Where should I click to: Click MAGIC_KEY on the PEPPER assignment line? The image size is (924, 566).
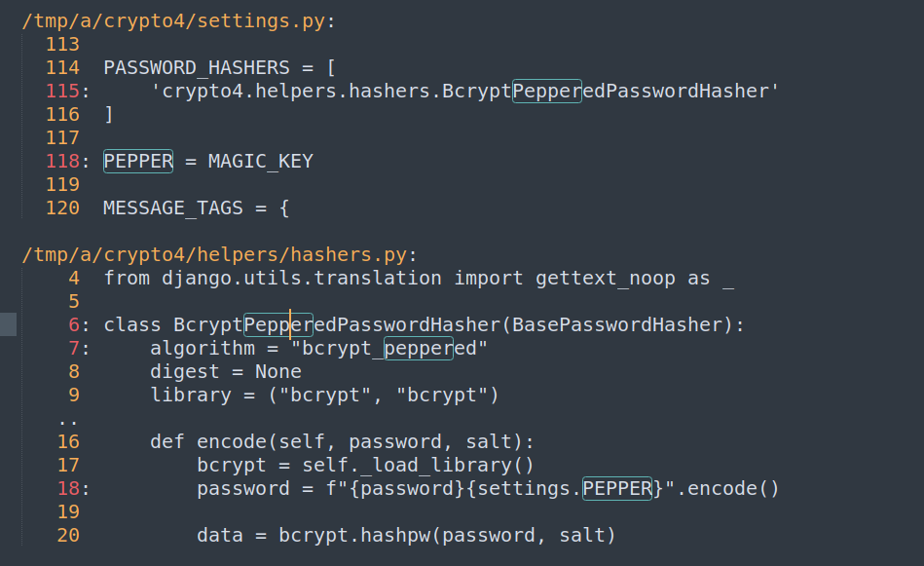click(260, 161)
